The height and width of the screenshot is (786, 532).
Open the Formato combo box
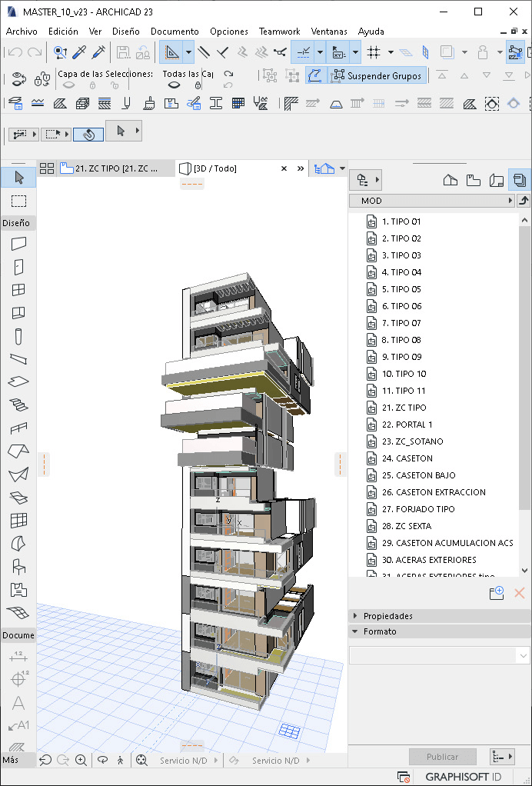pyautogui.click(x=439, y=655)
